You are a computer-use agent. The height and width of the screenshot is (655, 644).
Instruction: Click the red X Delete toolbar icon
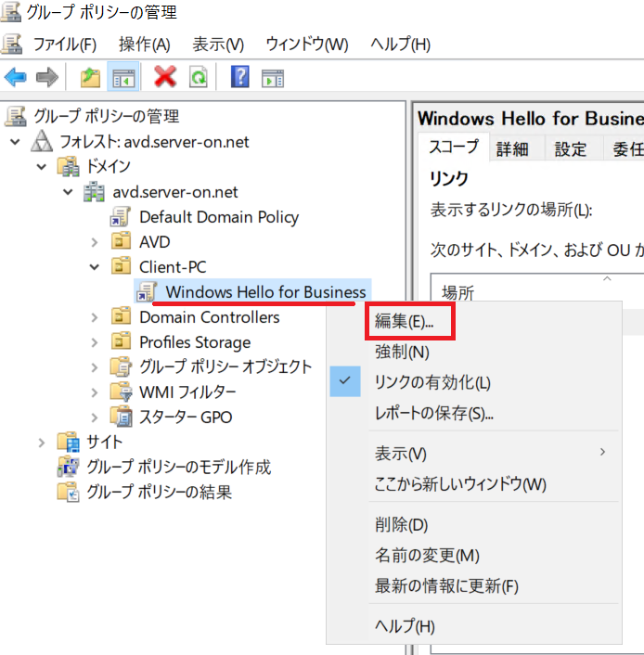165,76
